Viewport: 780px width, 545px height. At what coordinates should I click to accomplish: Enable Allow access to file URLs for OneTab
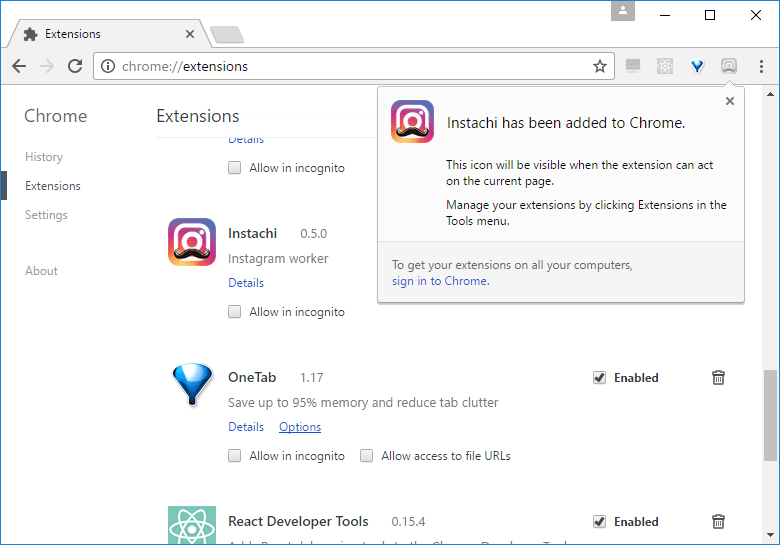[x=367, y=455]
